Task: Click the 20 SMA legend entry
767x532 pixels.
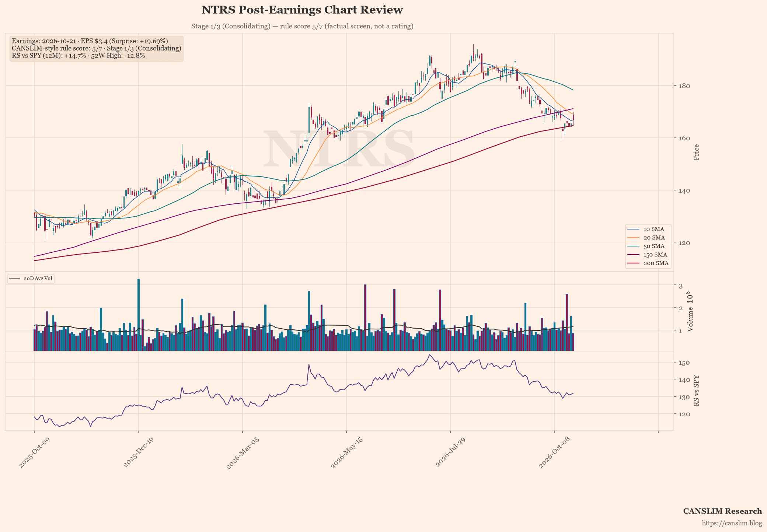Action: 648,238
